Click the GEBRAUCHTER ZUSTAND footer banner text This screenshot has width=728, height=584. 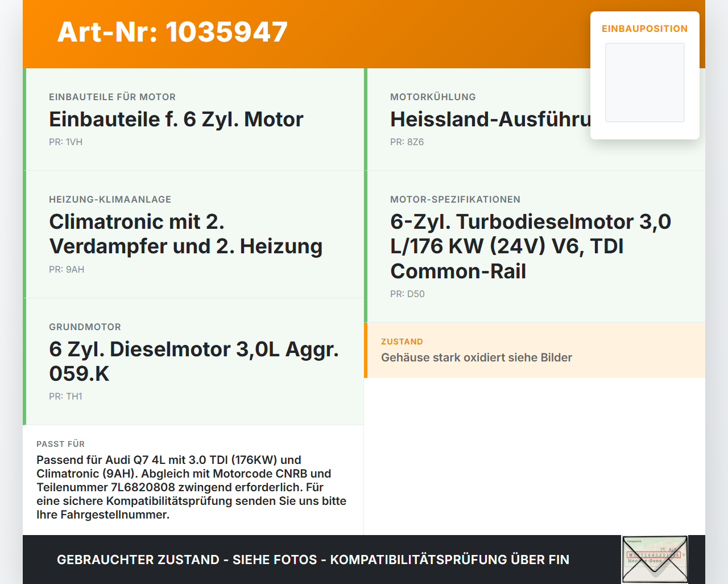click(313, 560)
